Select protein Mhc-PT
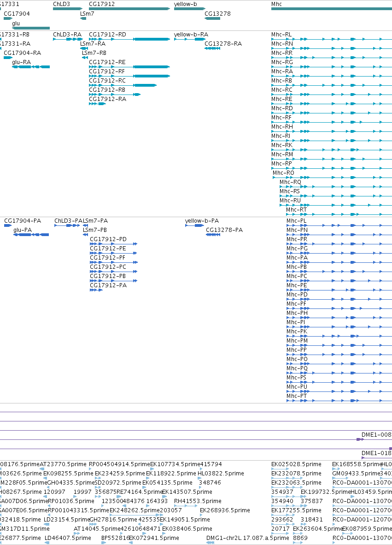Screen dimensions: 392x545 tap(297, 396)
